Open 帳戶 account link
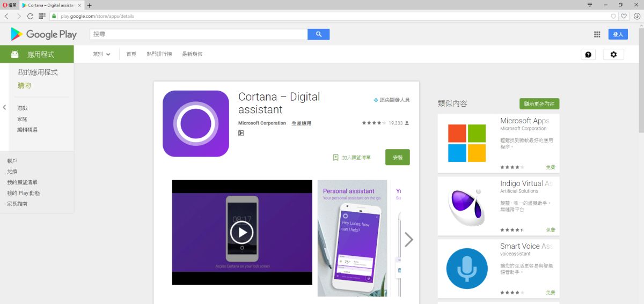The image size is (644, 304). pos(12,161)
